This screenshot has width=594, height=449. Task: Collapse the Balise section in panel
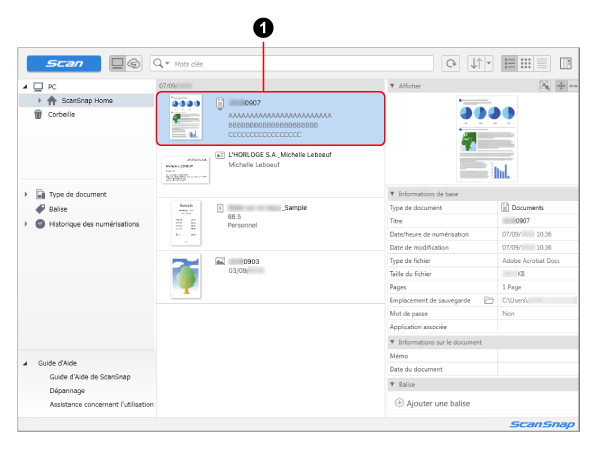click(x=392, y=384)
